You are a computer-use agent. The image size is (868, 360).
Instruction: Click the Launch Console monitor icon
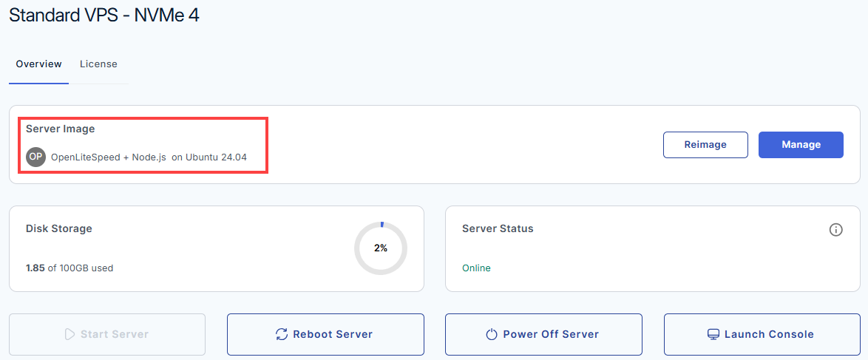click(x=713, y=335)
